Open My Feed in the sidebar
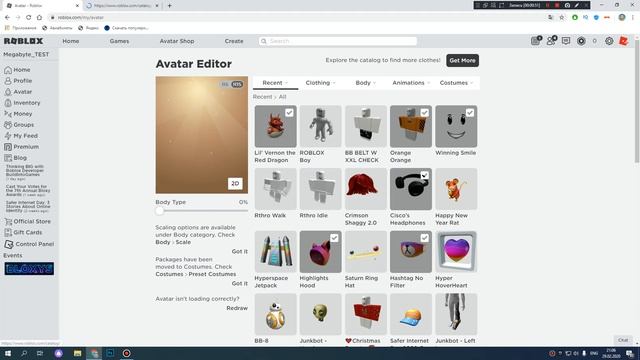640x360 pixels. click(21, 136)
